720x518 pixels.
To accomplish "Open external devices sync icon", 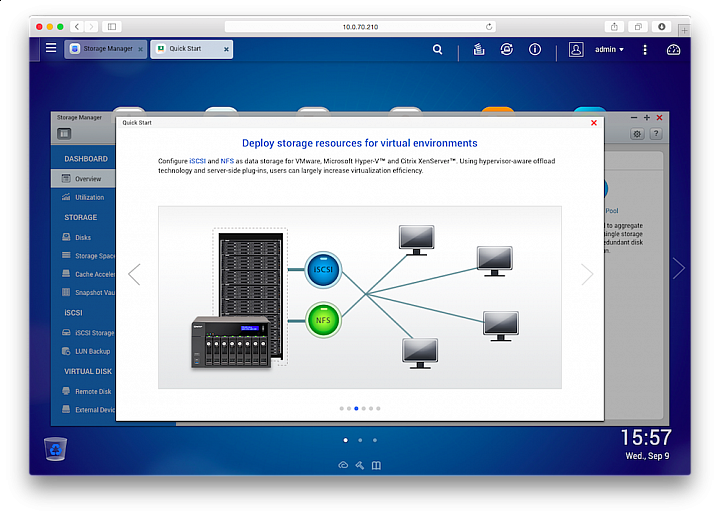I will (506, 49).
